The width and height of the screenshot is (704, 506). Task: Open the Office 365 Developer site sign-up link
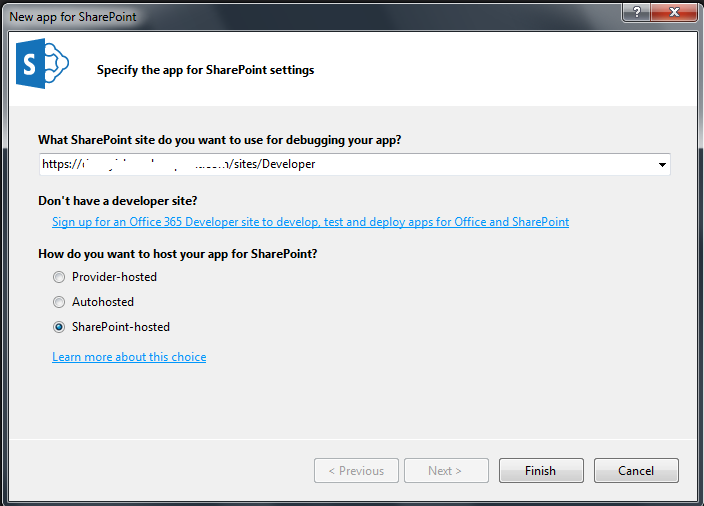pyautogui.click(x=310, y=222)
